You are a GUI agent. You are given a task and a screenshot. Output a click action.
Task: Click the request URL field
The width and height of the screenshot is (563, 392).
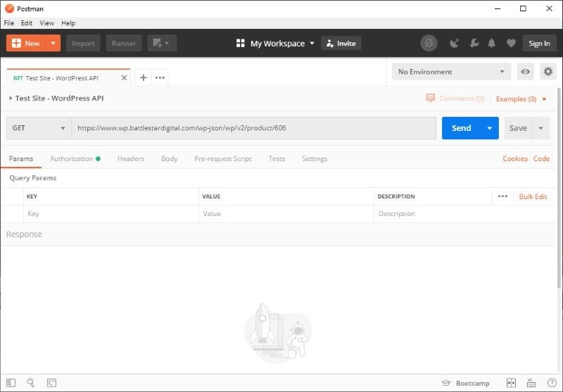[x=254, y=128]
